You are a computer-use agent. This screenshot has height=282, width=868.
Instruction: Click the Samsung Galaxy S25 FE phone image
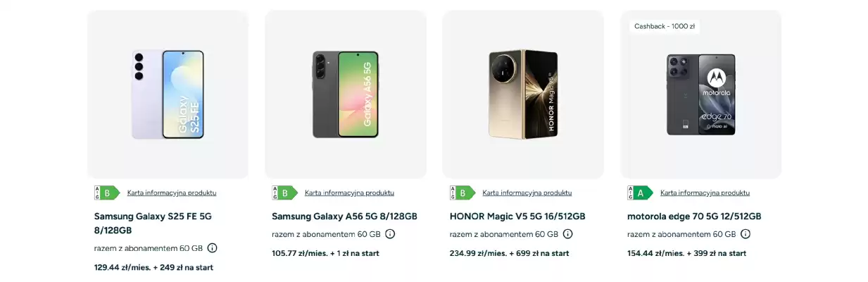[x=168, y=94]
